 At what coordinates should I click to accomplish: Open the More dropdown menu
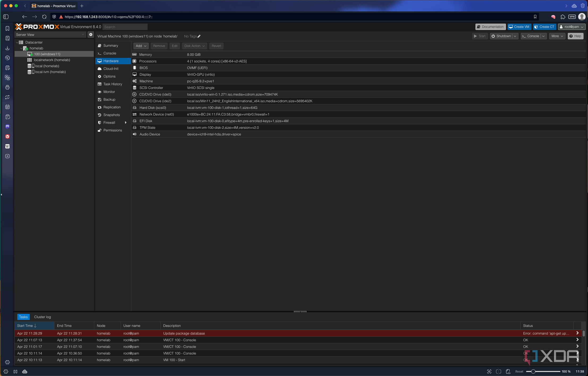[x=557, y=36]
